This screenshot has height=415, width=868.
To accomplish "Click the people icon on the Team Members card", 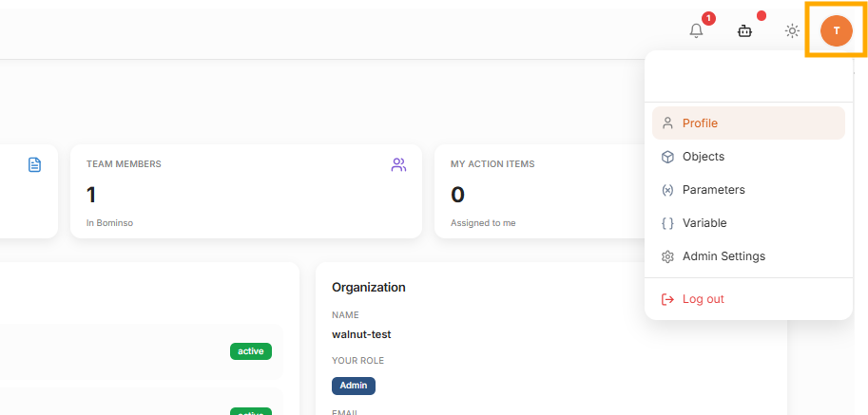I will point(398,165).
